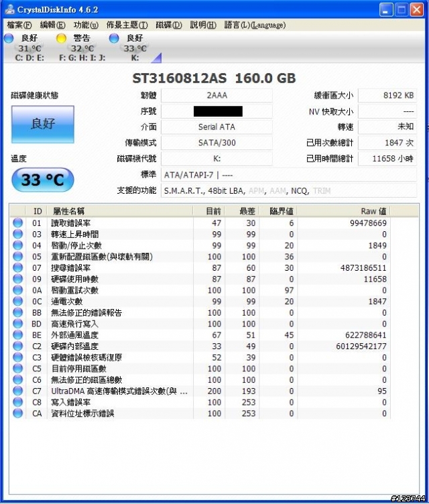This screenshot has width=429, height=504.
Task: Click status orb of attribute C5 目前停用磁區數
Action: point(17,369)
